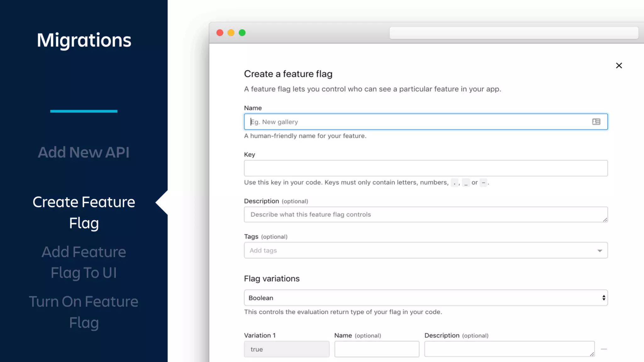Image resolution: width=644 pixels, height=362 pixels.
Task: Click the Description textarea resize handle
Action: point(605,220)
